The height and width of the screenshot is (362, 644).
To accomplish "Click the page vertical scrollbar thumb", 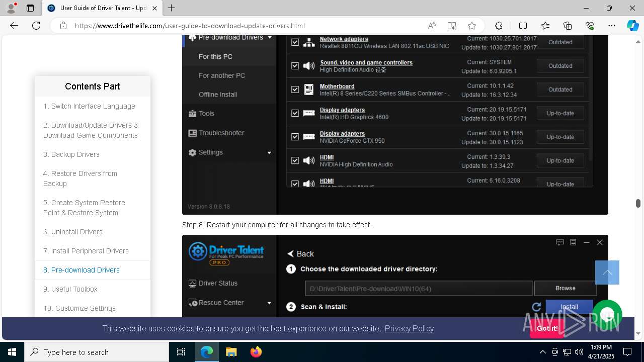I will 638,203.
